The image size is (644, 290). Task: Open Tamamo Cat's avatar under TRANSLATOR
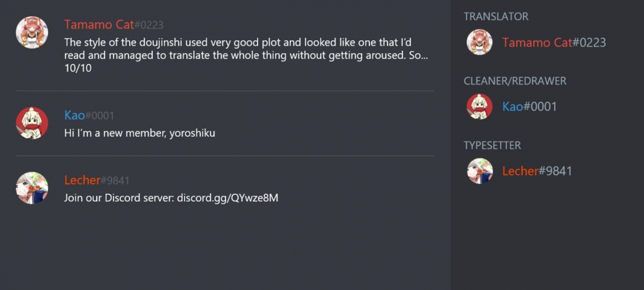pyautogui.click(x=479, y=42)
